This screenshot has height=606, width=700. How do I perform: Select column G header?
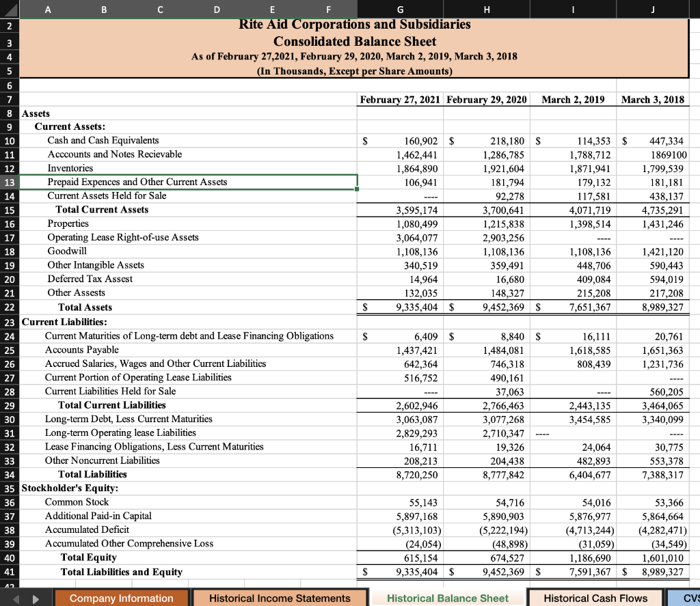400,10
